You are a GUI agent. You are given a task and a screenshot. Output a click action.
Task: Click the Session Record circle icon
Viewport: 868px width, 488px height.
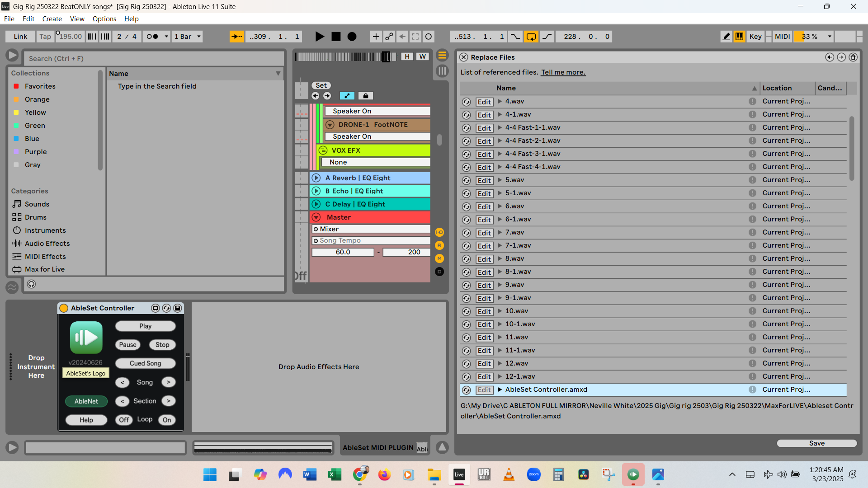(429, 37)
